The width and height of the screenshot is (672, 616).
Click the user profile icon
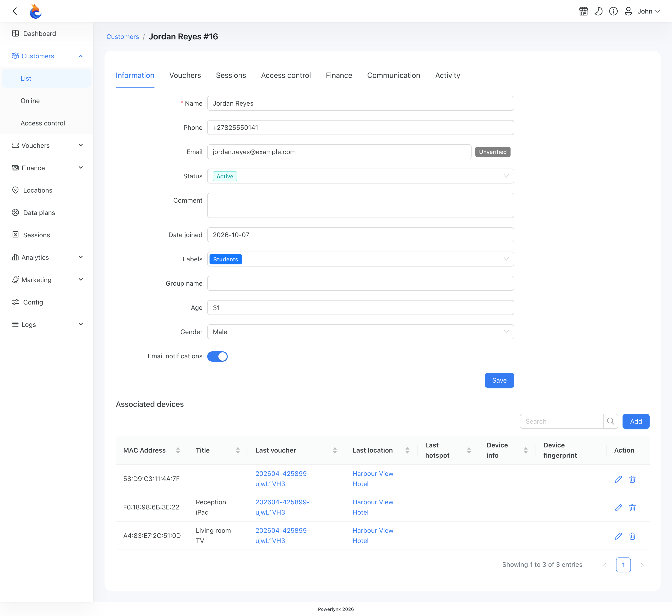(628, 11)
